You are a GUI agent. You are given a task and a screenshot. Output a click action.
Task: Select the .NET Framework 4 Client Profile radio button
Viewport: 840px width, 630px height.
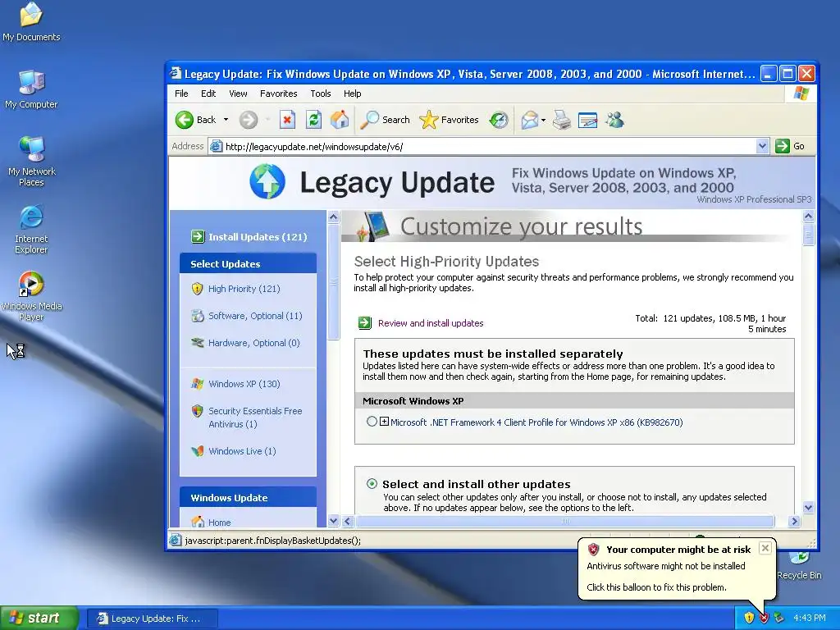pyautogui.click(x=372, y=422)
